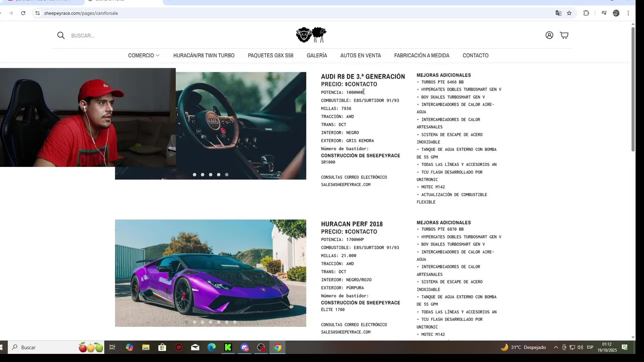Click the purple Huracan photo
The width and height of the screenshot is (644, 362).
(210, 273)
